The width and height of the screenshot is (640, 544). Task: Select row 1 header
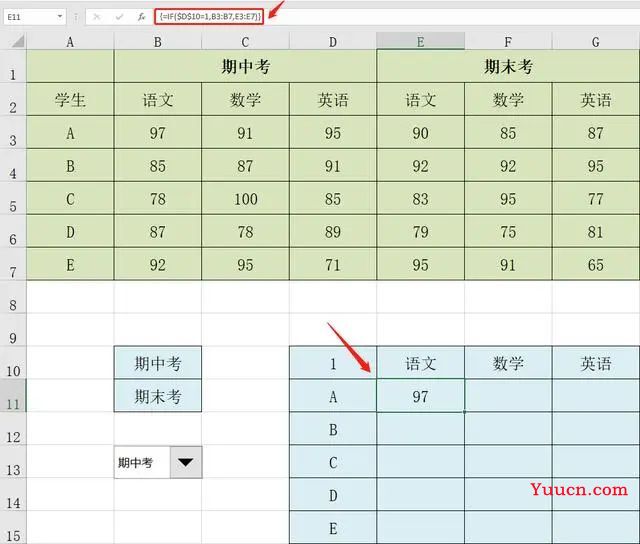coord(13,67)
